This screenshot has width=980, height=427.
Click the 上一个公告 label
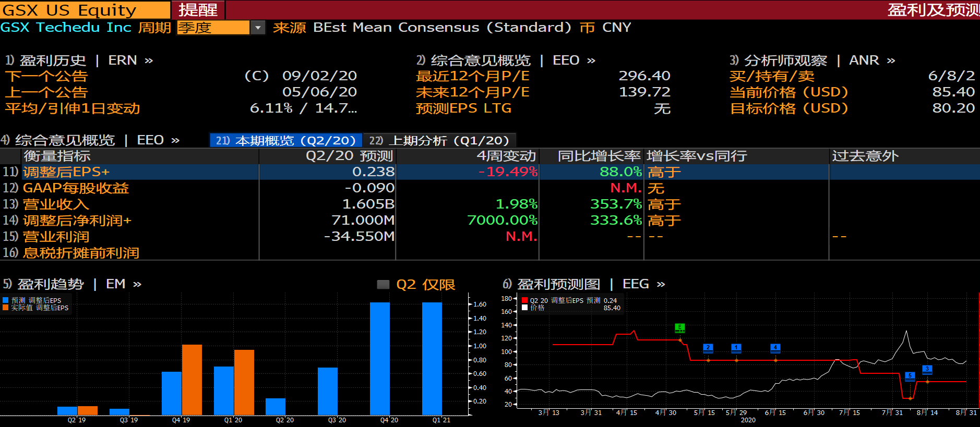[x=46, y=92]
